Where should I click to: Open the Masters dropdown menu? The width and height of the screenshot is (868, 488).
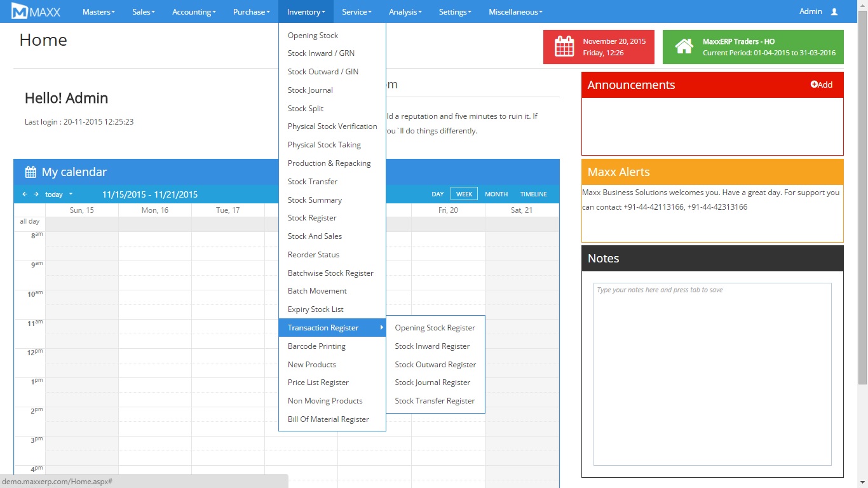(x=98, y=11)
